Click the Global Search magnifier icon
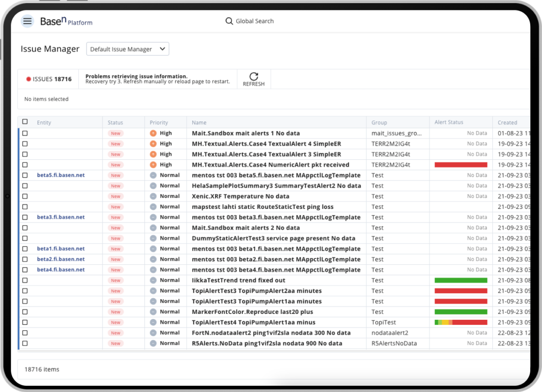Image resolution: width=542 pixels, height=392 pixels. pos(229,21)
